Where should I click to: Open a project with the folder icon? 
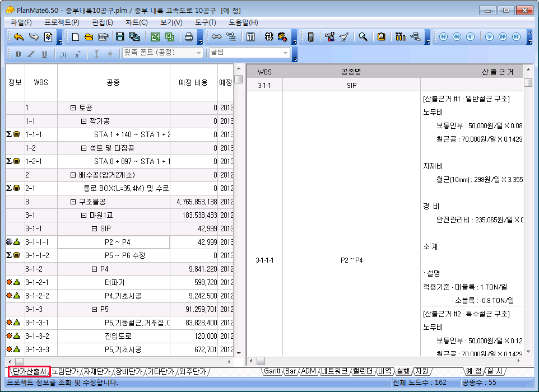[89, 37]
